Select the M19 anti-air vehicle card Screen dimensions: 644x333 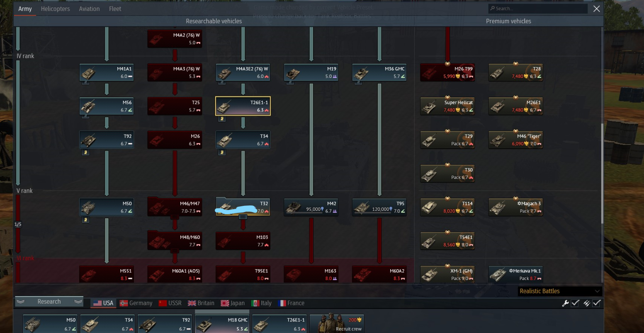(311, 72)
